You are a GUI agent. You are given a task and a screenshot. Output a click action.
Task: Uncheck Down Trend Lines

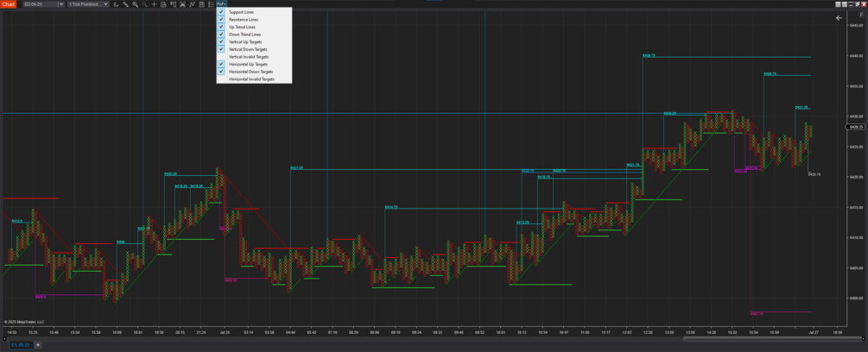[x=254, y=35]
